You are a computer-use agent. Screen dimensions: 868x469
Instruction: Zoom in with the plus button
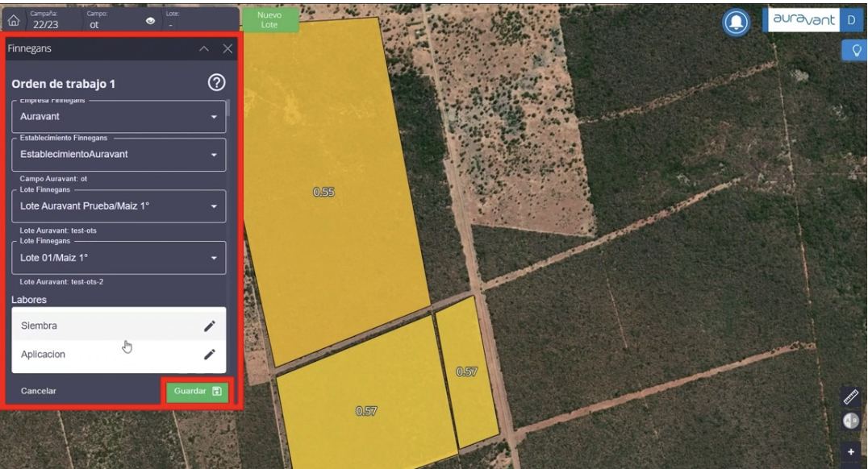point(851,452)
